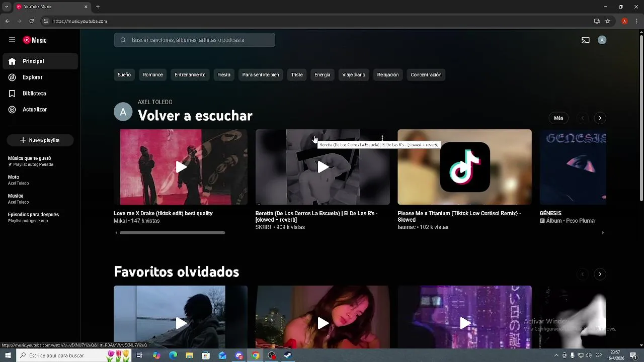Open the Biblioteca section
This screenshot has height=362, width=644.
point(40,94)
